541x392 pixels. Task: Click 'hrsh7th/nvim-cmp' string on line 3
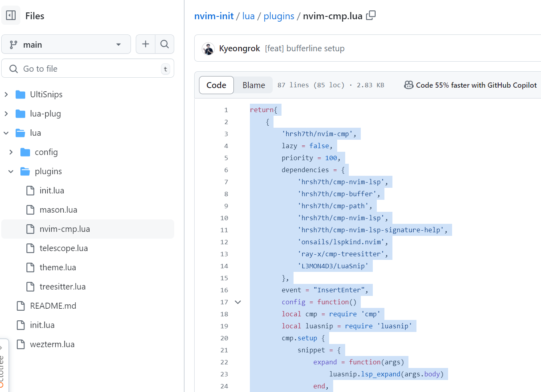(317, 134)
